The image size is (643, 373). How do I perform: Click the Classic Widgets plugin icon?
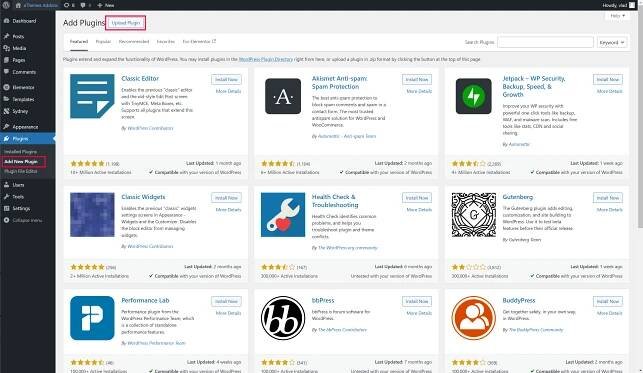click(x=92, y=215)
